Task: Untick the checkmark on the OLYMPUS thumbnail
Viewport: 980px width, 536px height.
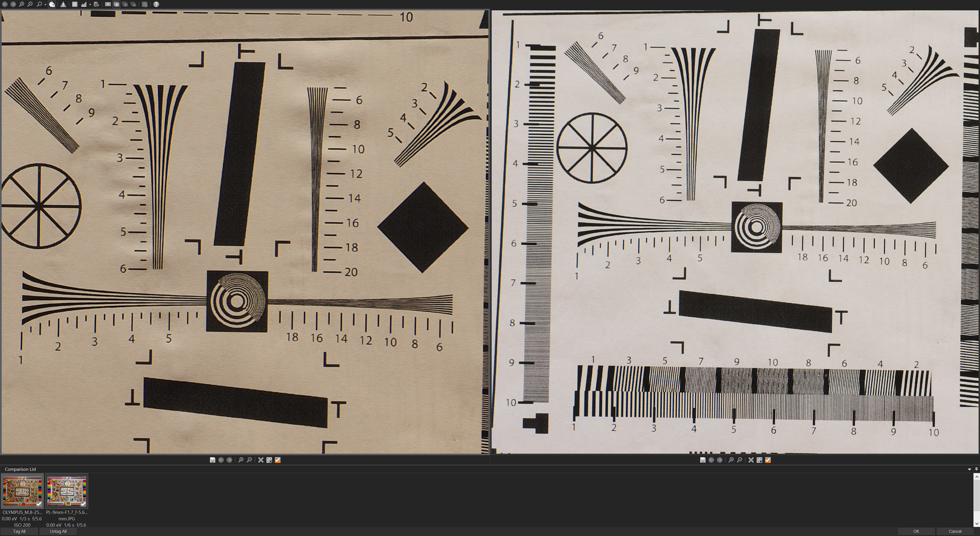Action: point(39,504)
